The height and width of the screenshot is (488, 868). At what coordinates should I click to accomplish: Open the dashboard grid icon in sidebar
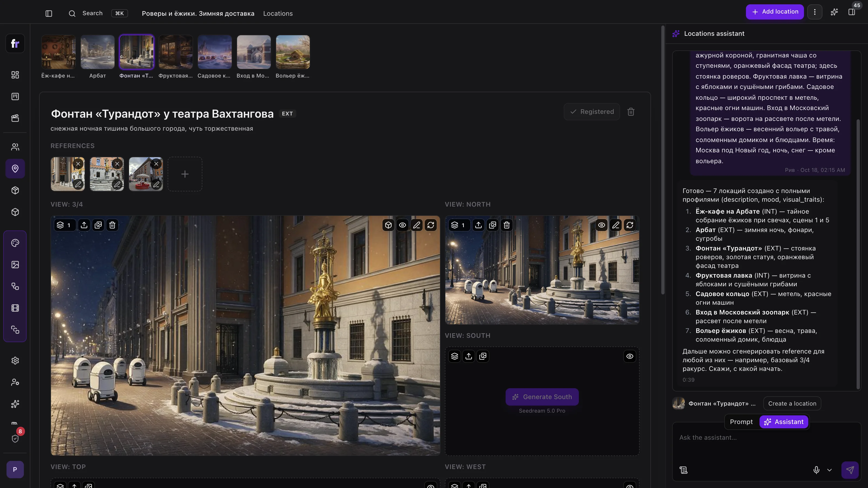pos(15,75)
